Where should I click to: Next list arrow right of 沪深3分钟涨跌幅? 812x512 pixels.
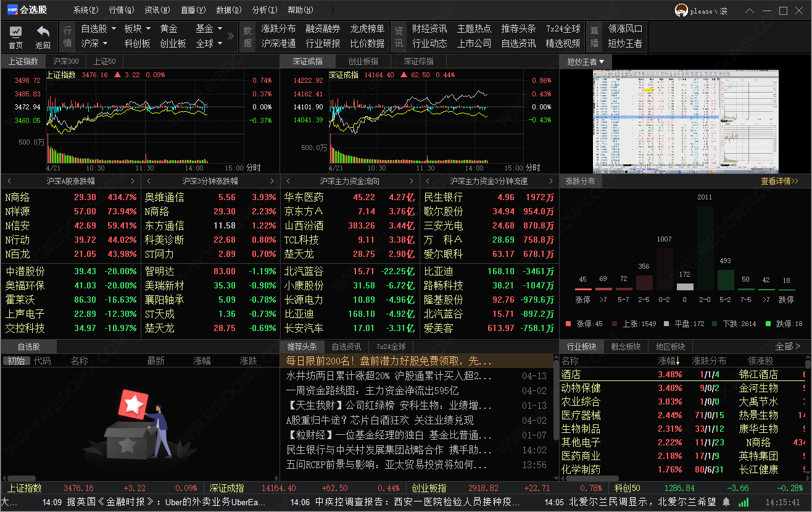(x=272, y=181)
